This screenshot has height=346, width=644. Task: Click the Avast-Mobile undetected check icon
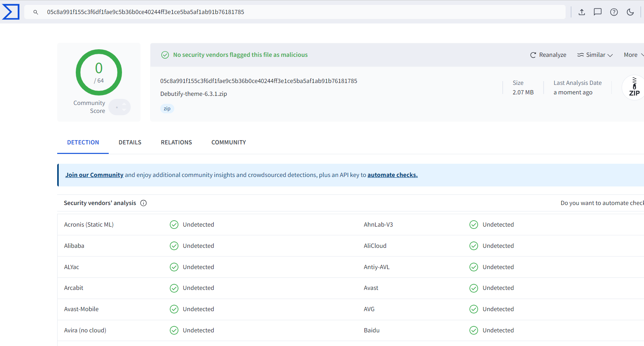(174, 309)
